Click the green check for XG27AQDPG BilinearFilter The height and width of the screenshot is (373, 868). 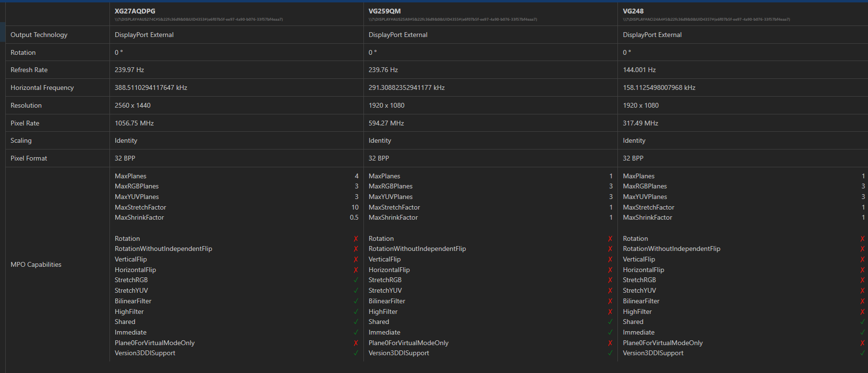(356, 301)
